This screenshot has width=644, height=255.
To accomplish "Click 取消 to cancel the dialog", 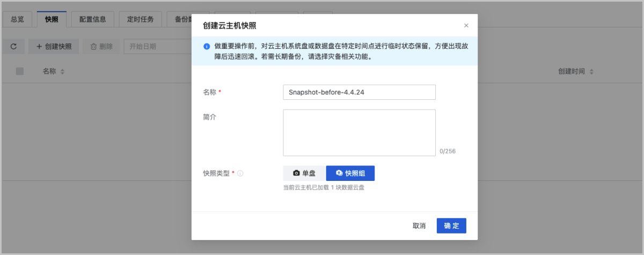I will [x=419, y=226].
